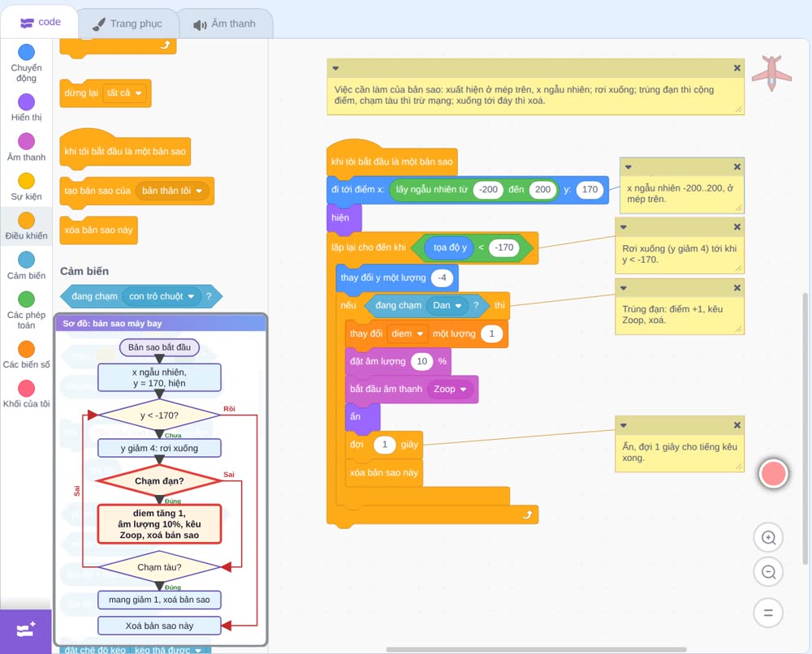Collapse the 'x ngẫu nhiên' comment
This screenshot has height=654, width=812.
pyautogui.click(x=628, y=166)
